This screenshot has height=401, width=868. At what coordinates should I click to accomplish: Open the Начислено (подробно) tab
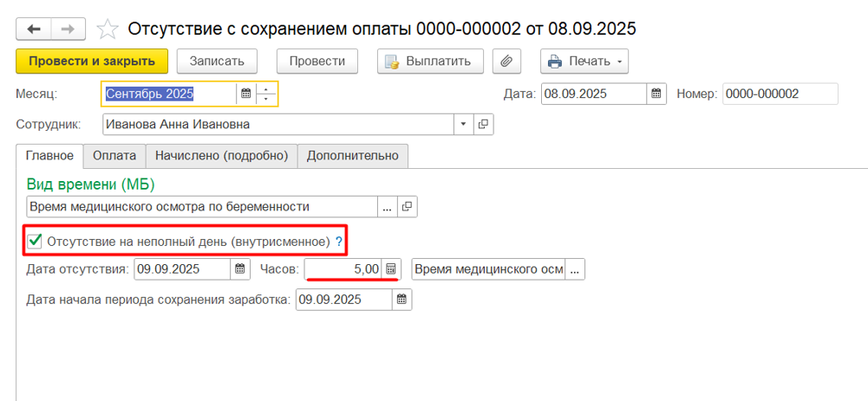click(x=221, y=156)
